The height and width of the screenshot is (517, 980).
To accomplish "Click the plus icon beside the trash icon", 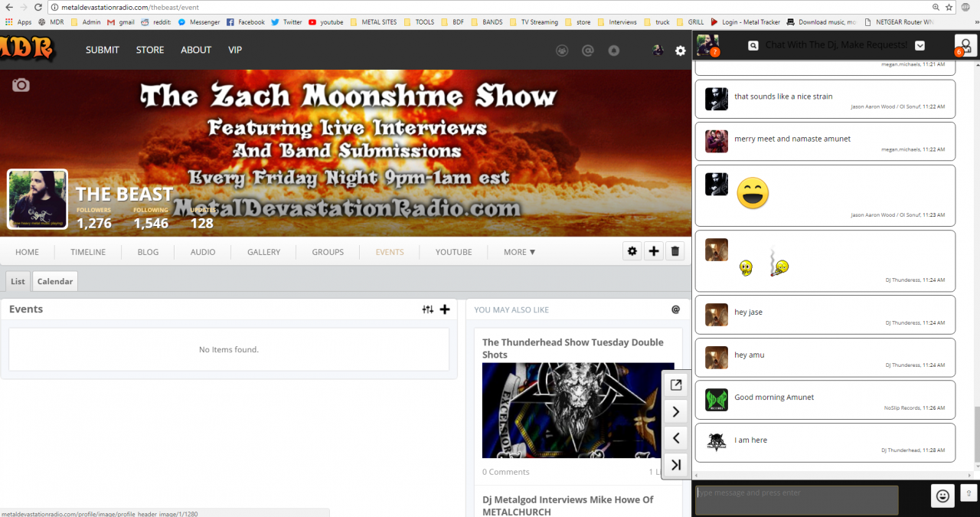I will click(x=653, y=251).
